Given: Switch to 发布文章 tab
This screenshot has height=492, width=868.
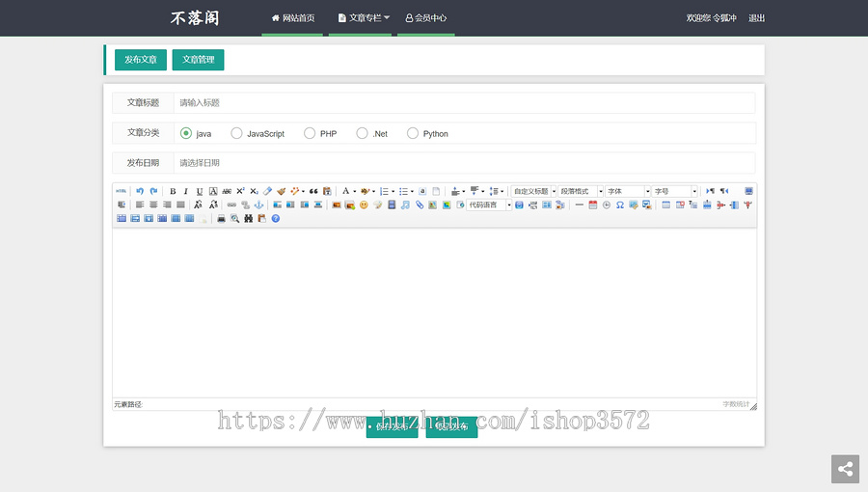Looking at the screenshot, I should [141, 59].
